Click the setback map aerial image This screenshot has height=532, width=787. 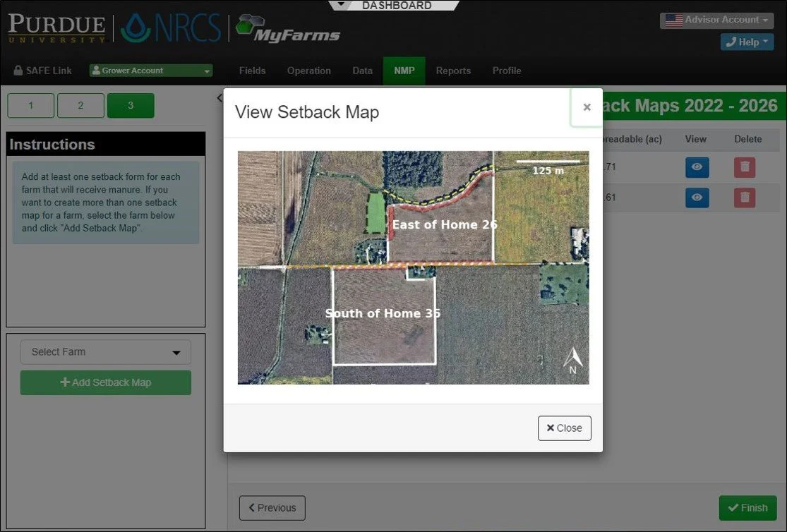pos(413,267)
